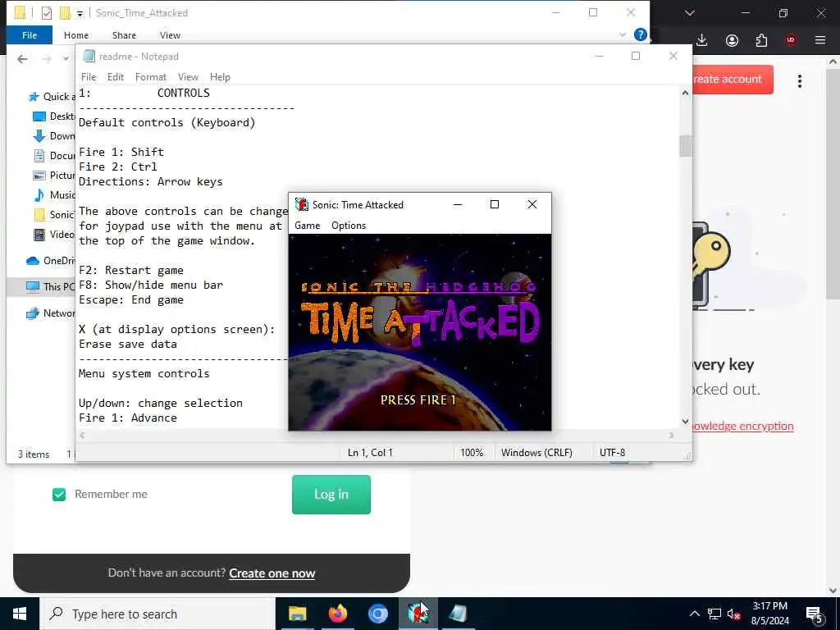Click Notepad horizontal scrollbar right arrow
Image resolution: width=840 pixels, height=630 pixels.
(671, 436)
